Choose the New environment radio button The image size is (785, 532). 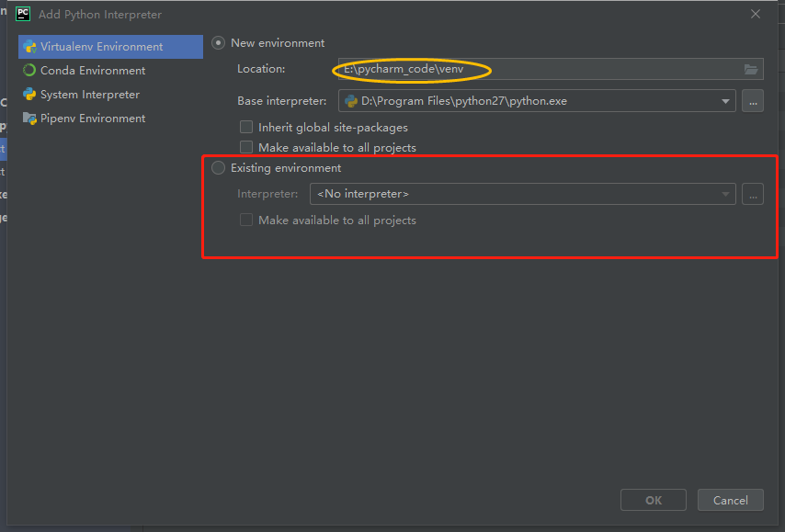[218, 43]
